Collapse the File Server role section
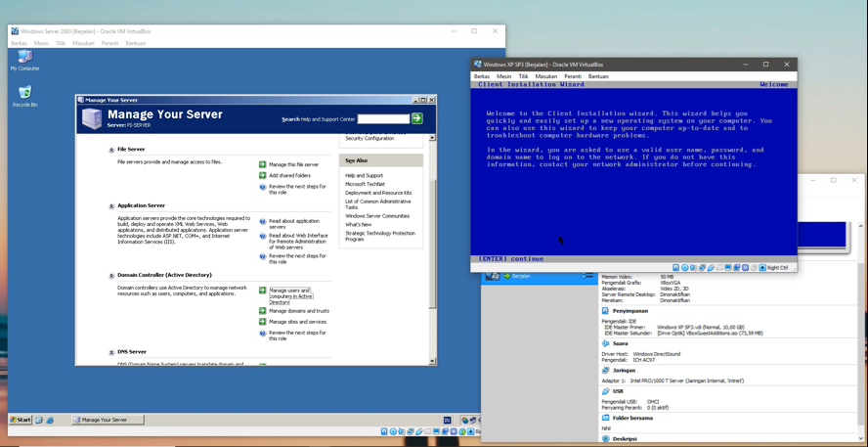Image resolution: width=868 pixels, height=447 pixels. pos(111,150)
